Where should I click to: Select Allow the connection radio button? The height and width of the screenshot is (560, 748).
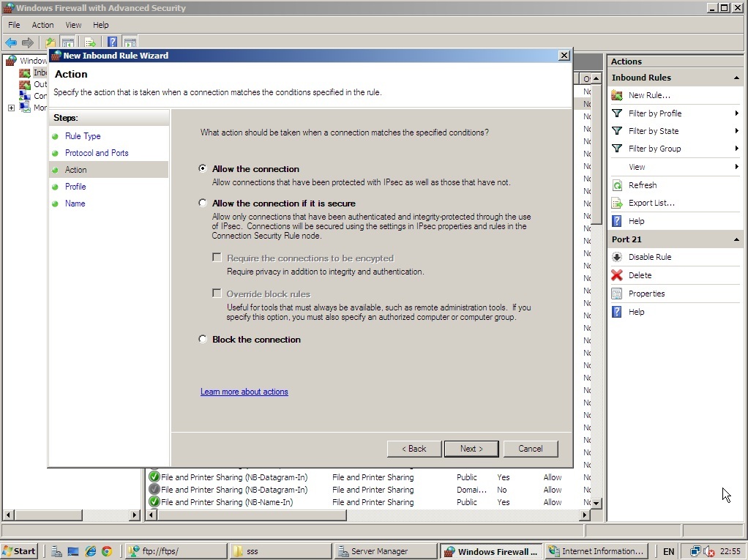click(x=203, y=168)
